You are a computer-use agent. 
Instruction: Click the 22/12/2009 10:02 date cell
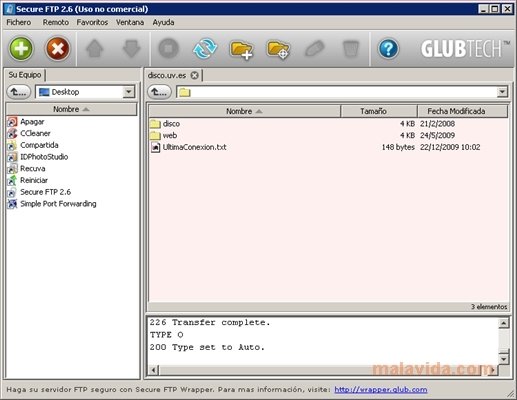tap(450, 147)
